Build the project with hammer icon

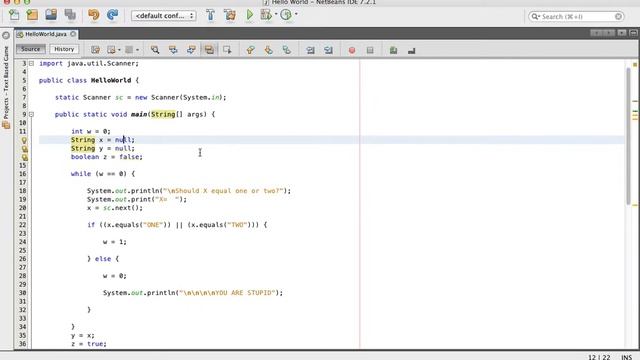[210, 15]
